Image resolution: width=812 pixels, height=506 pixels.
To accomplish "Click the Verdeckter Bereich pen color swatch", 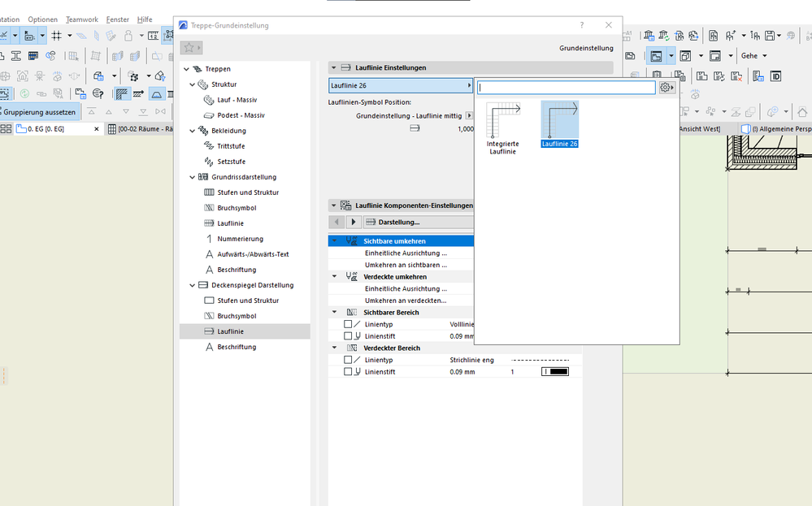I will 555,371.
